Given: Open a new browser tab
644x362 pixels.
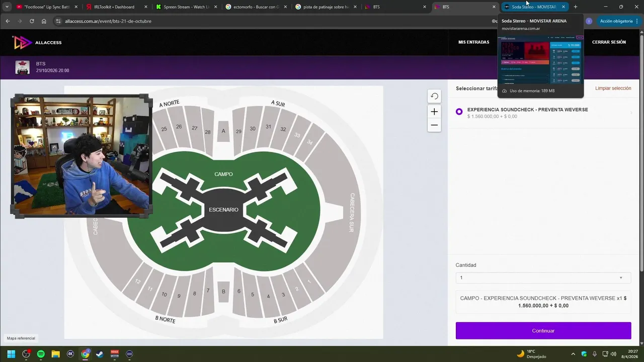Looking at the screenshot, I should pos(576,7).
